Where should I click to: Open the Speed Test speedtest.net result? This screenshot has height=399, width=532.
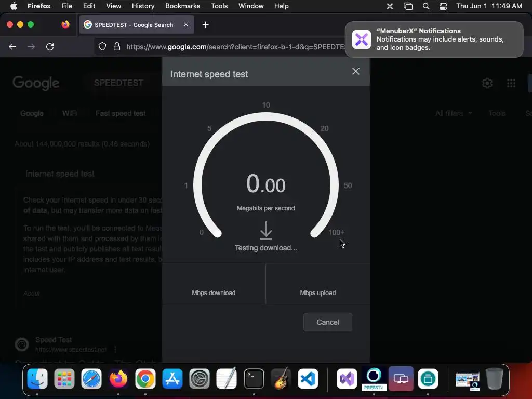click(x=54, y=340)
